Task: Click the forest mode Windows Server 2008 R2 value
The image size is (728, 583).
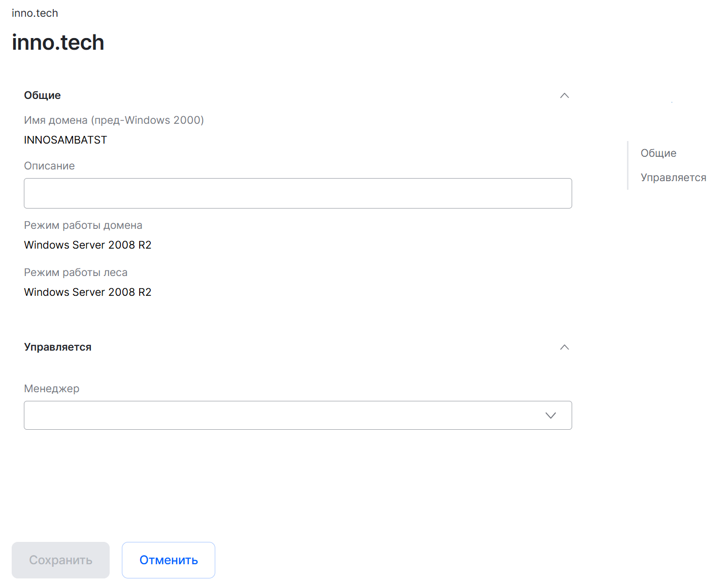Action: tap(87, 292)
